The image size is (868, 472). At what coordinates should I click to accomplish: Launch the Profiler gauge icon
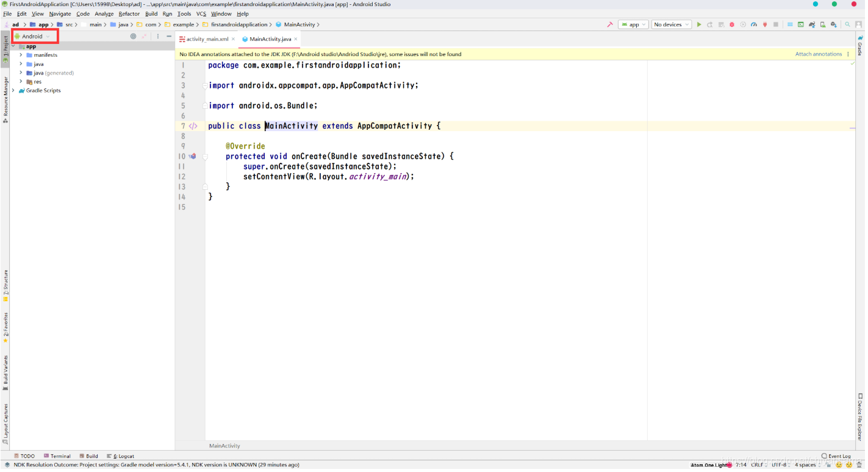coord(754,24)
